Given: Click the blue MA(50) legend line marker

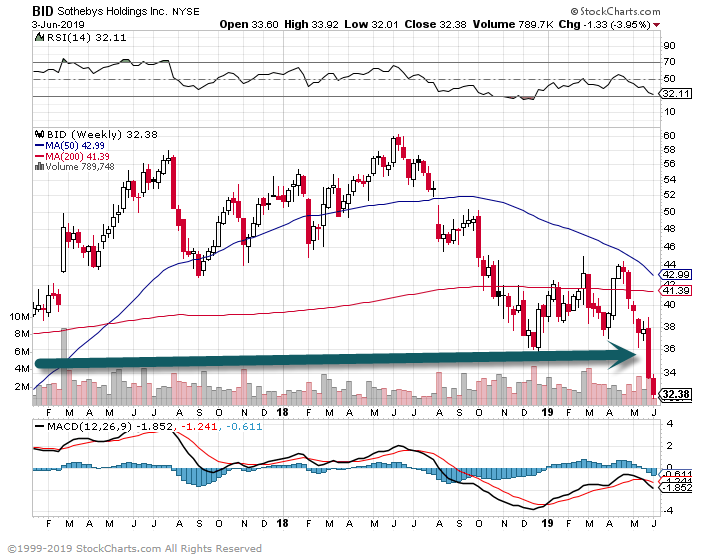Looking at the screenshot, I should (x=39, y=146).
